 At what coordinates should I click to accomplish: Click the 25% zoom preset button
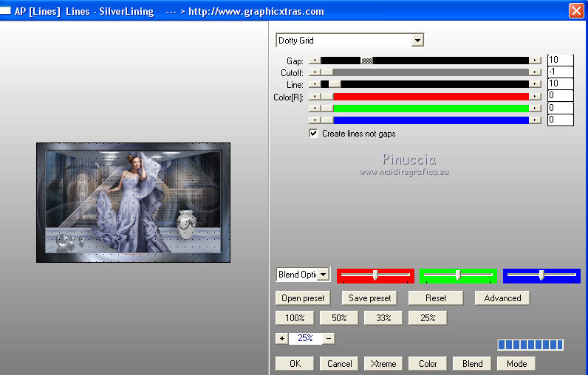pos(428,318)
